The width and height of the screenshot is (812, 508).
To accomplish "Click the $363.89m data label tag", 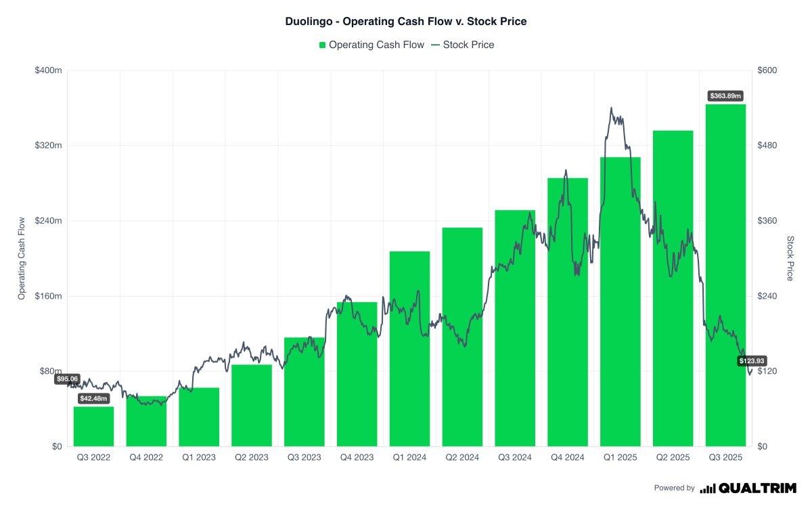I will (725, 96).
